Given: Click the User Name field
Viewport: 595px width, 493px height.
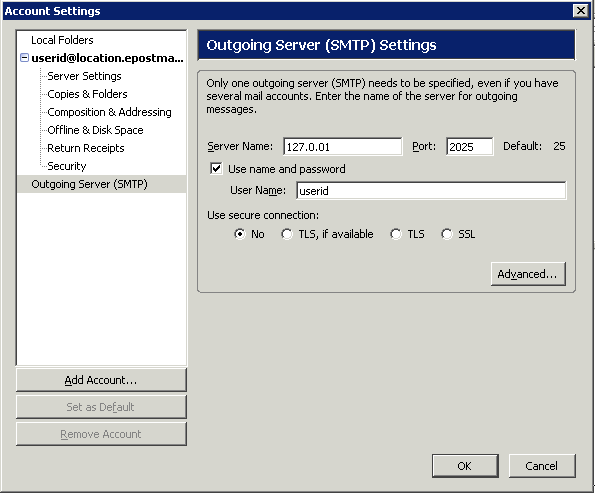Looking at the screenshot, I should coord(431,191).
